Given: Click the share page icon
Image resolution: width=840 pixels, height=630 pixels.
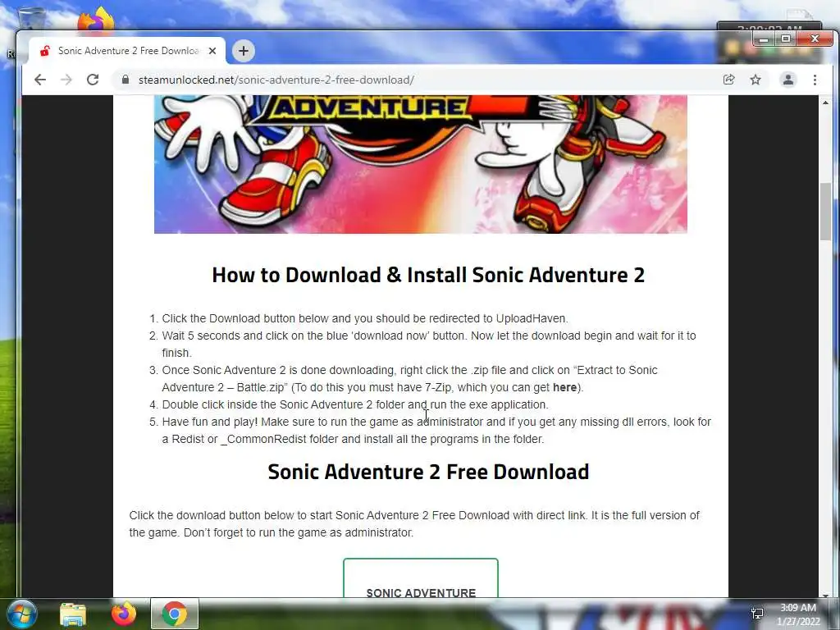Looking at the screenshot, I should tap(728, 80).
